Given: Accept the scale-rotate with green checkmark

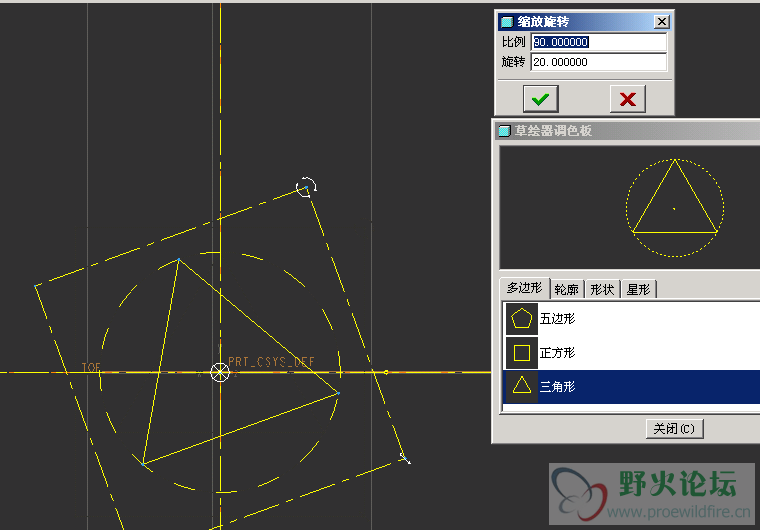Looking at the screenshot, I should click(x=541, y=99).
